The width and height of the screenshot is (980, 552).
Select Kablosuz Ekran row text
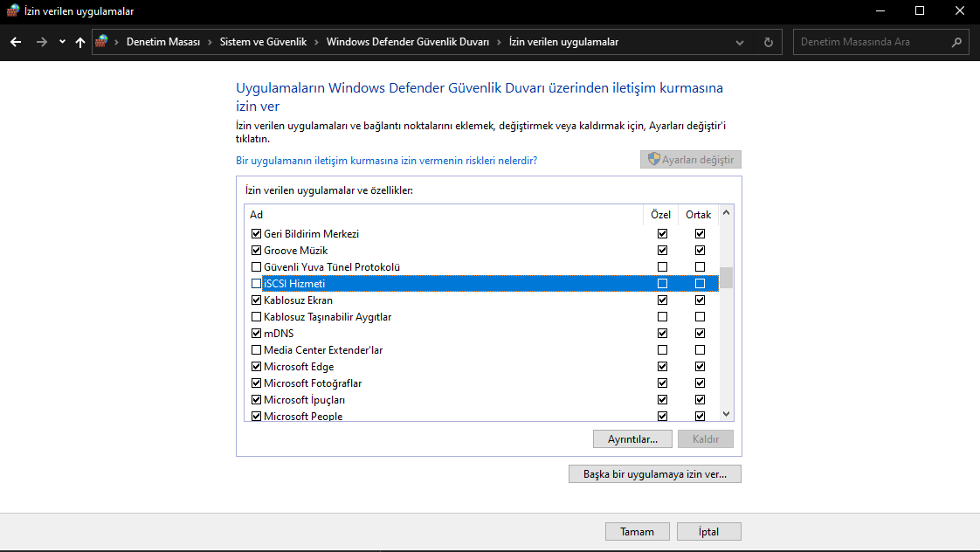tap(298, 300)
